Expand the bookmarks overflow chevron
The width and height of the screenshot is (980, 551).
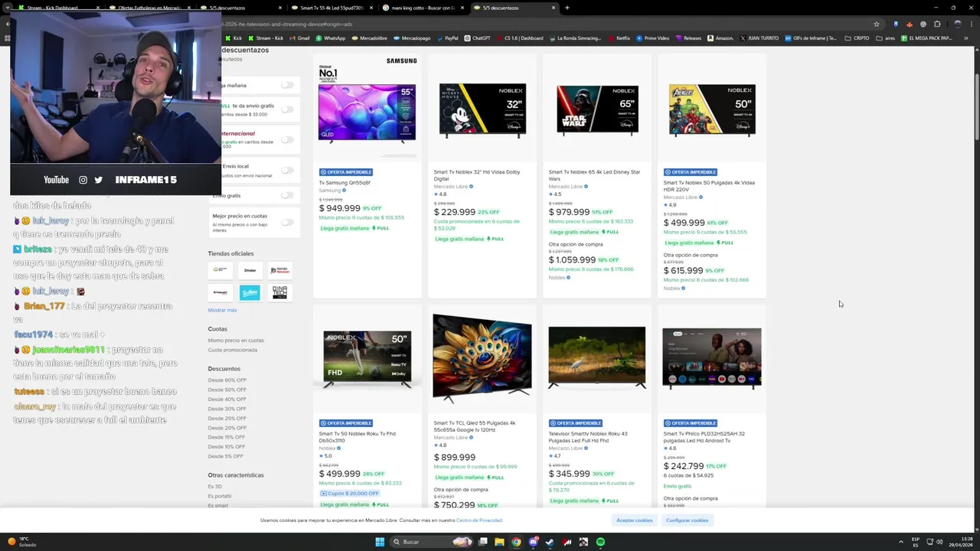coord(968,37)
